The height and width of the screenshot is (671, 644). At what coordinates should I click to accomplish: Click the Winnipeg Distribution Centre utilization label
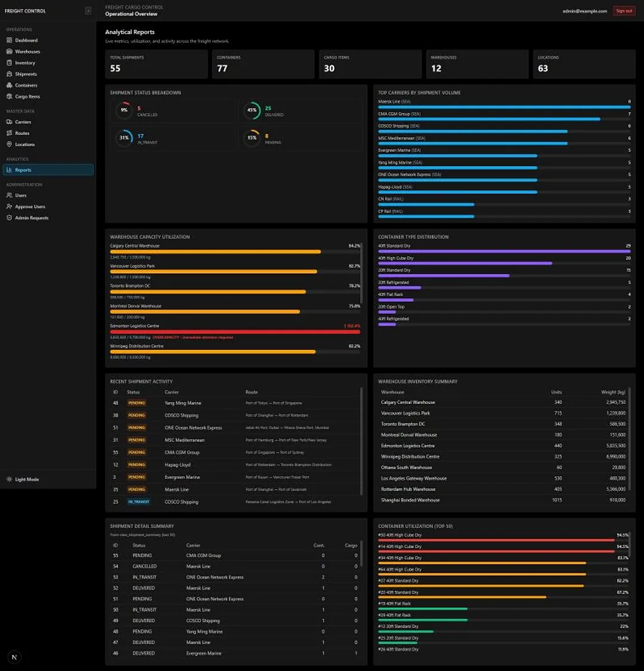[x=137, y=346]
